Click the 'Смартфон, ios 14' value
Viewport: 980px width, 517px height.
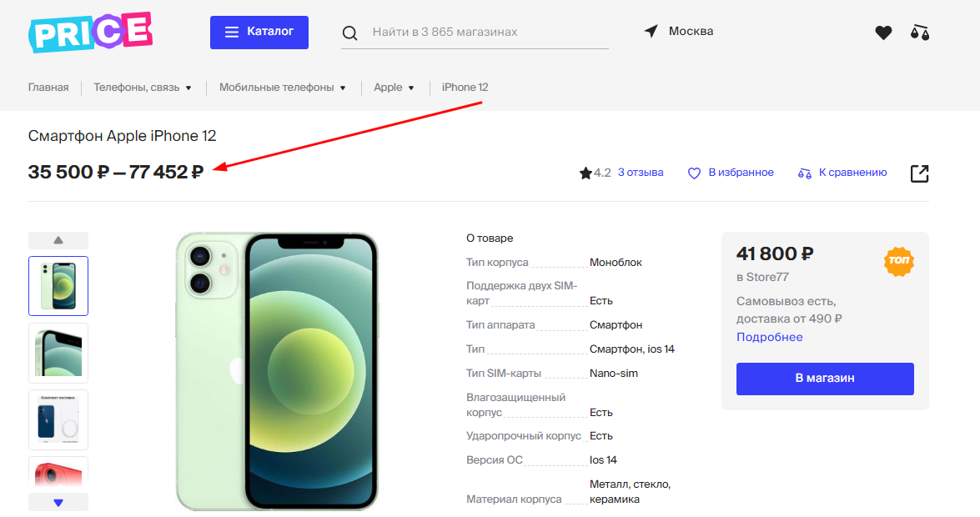(x=632, y=349)
